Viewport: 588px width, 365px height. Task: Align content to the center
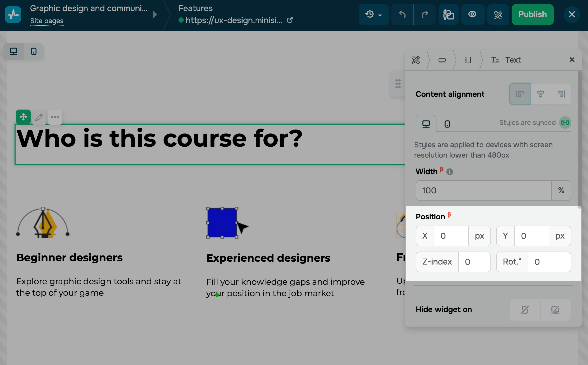[541, 94]
